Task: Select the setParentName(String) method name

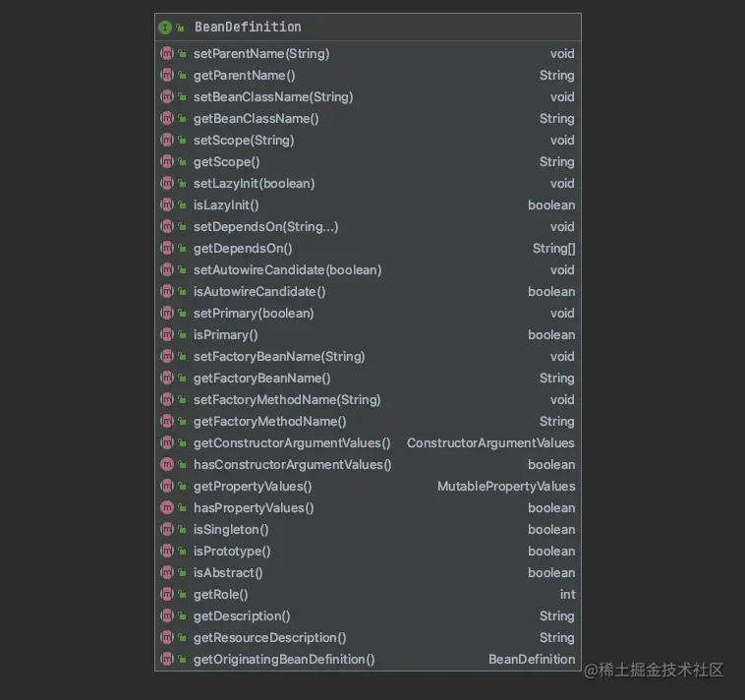Action: [261, 54]
